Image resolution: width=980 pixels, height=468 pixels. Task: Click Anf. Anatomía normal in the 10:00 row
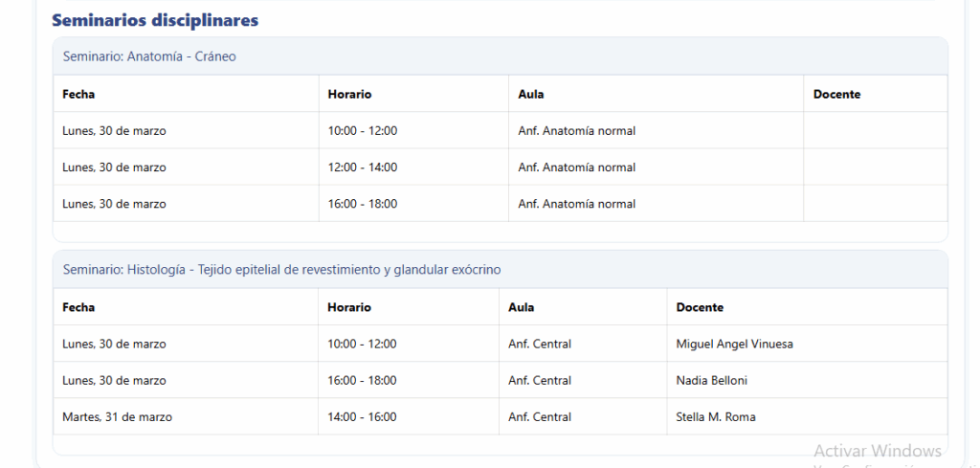click(x=576, y=130)
